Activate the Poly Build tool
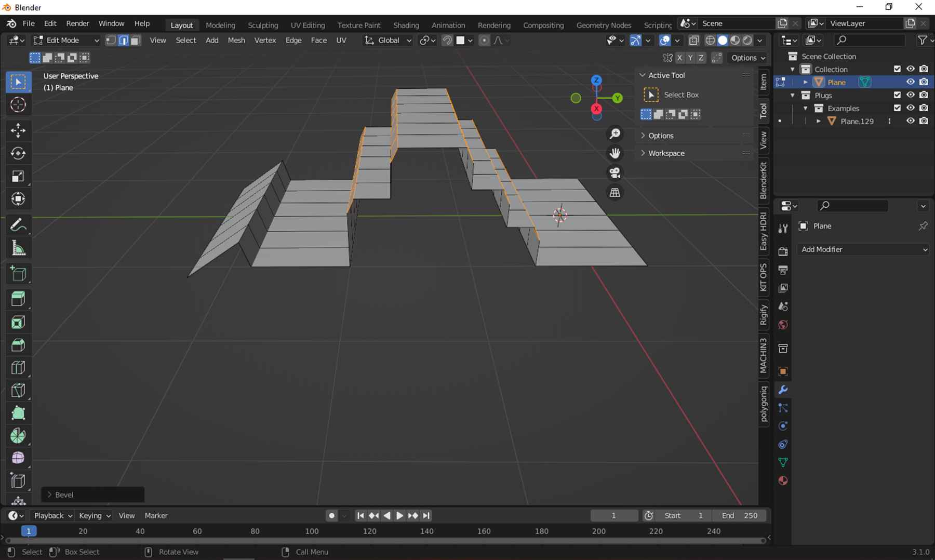Screen dimensions: 935x560 (x=18, y=414)
